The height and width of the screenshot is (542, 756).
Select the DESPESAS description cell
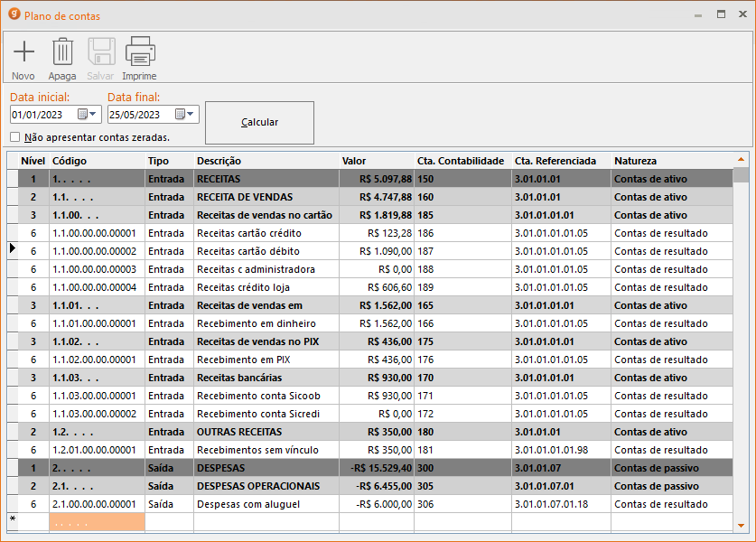click(266, 468)
